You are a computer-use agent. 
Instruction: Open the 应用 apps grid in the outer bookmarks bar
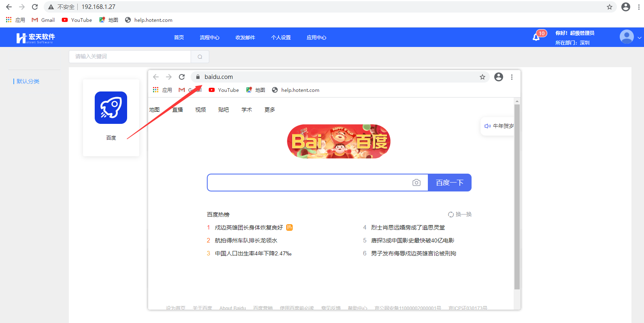[x=15, y=20]
